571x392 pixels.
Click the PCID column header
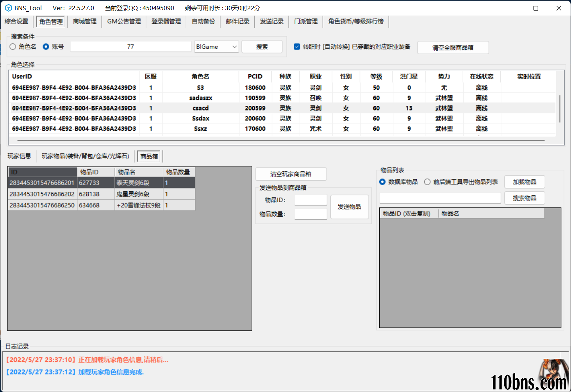click(255, 77)
